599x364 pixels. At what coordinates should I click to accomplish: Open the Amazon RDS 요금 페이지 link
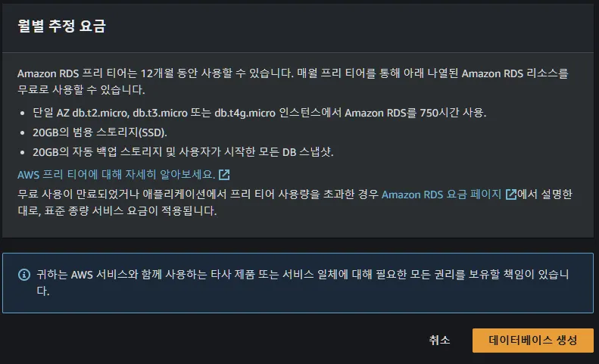pos(441,194)
